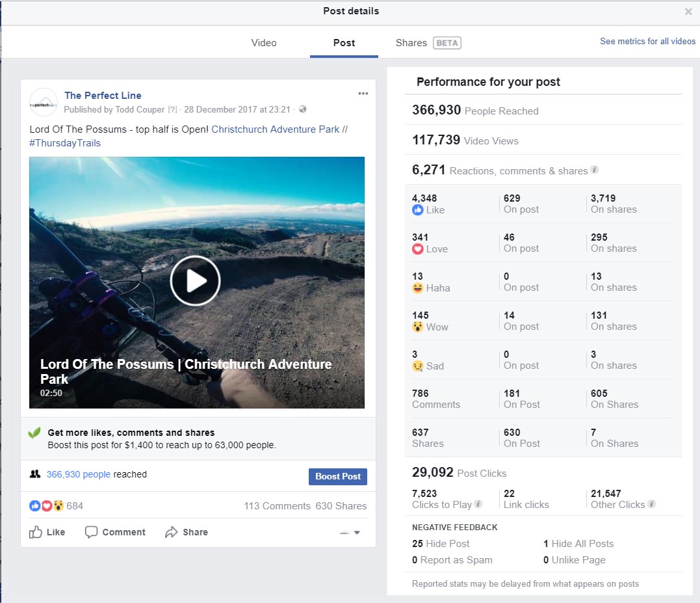This screenshot has height=603, width=700.
Task: Switch to the Video tab
Action: click(264, 43)
